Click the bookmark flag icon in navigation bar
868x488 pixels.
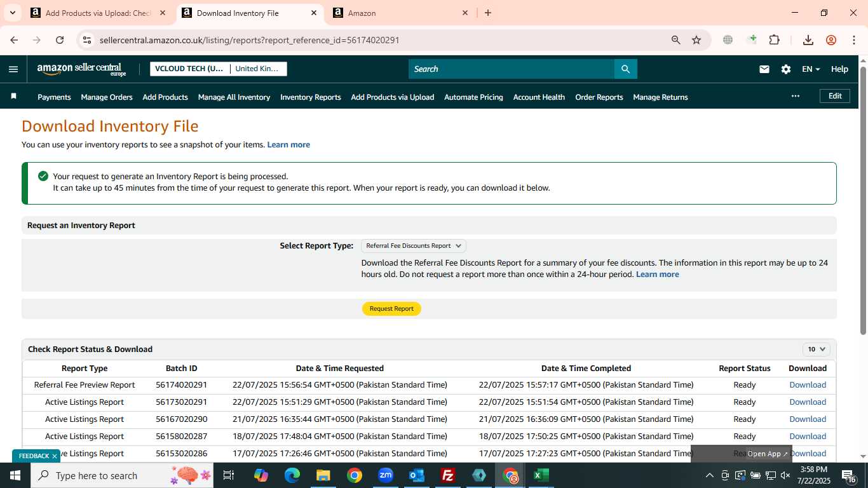coord(13,97)
